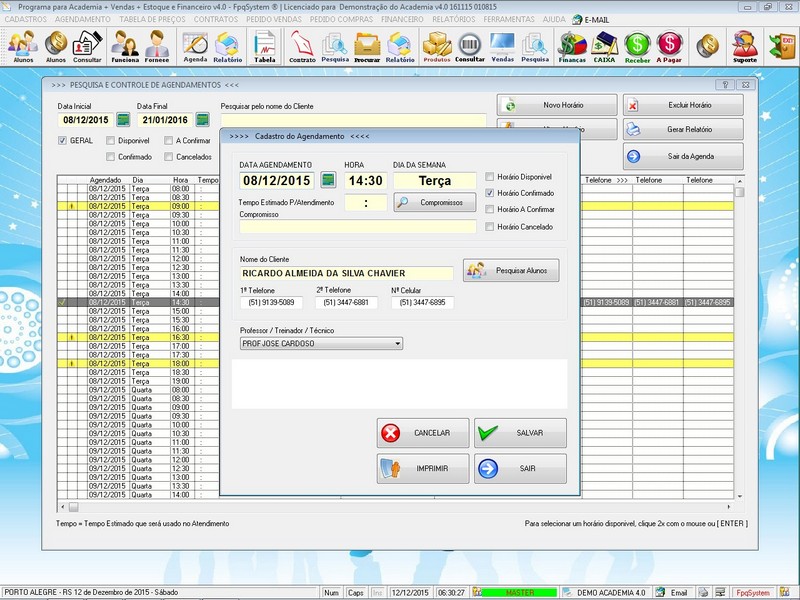Screen dimensions: 800x600
Task: Toggle the GERAL filter checkbox
Action: point(62,141)
